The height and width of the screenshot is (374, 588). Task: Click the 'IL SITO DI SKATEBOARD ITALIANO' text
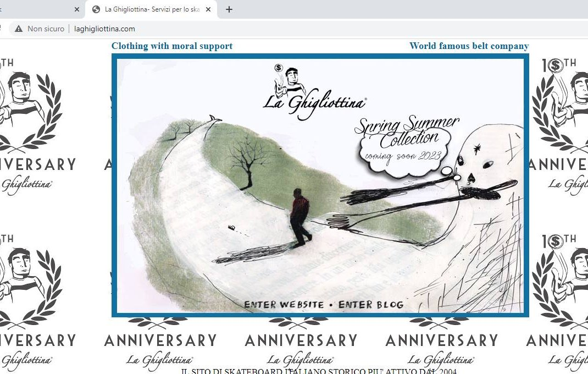(x=319, y=371)
